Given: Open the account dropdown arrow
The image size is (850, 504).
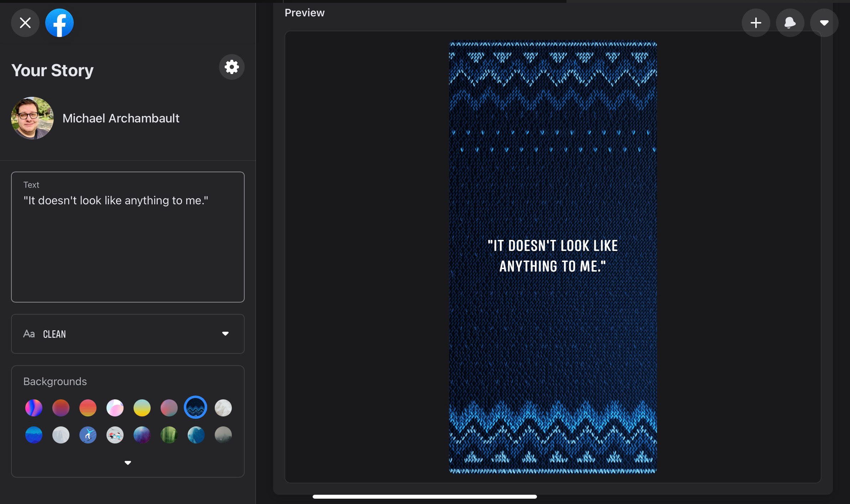Looking at the screenshot, I should pos(824,23).
